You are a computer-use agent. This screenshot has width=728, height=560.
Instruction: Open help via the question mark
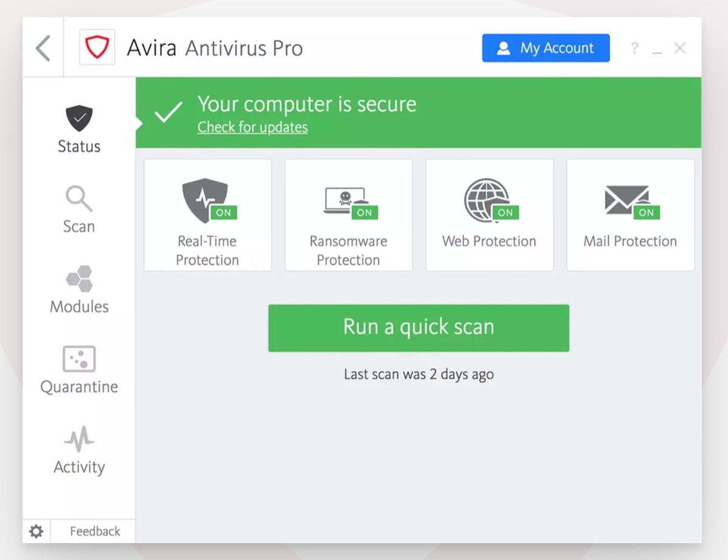coord(635,48)
